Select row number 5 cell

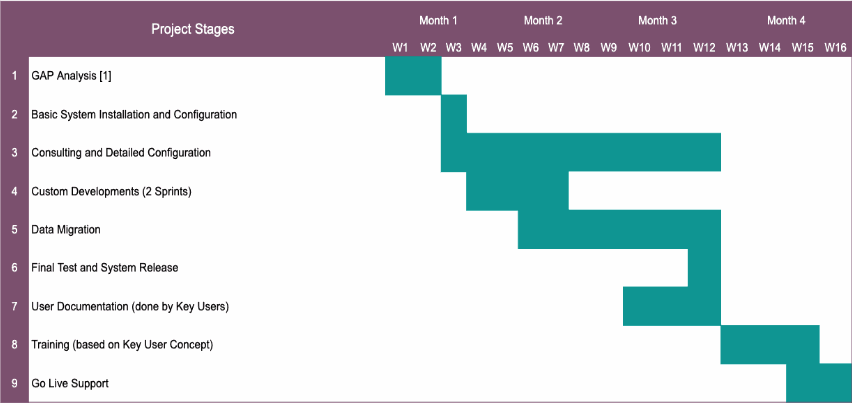pyautogui.click(x=14, y=229)
